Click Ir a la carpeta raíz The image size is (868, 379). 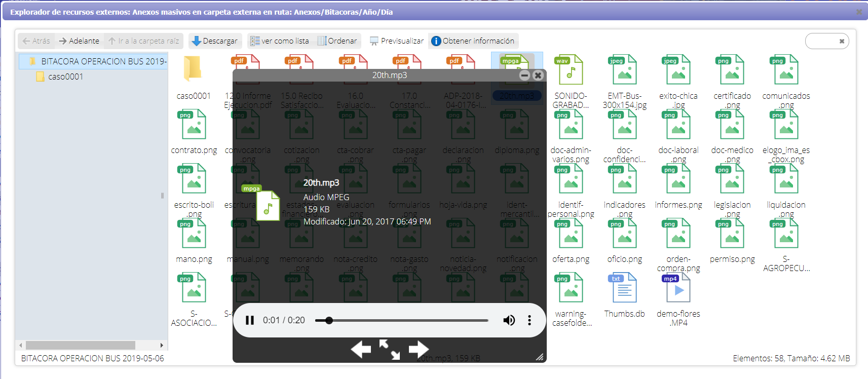[x=144, y=41]
